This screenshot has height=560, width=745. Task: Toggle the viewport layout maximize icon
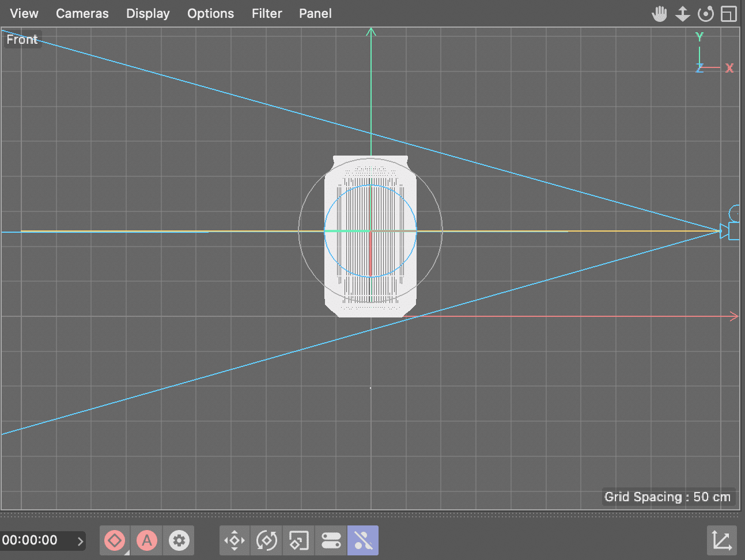coord(729,14)
